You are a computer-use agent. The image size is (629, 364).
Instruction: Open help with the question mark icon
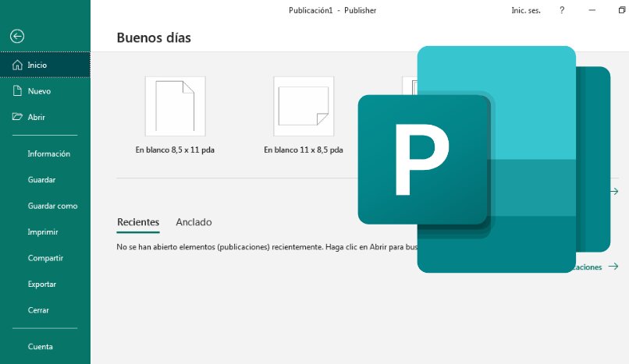[562, 10]
